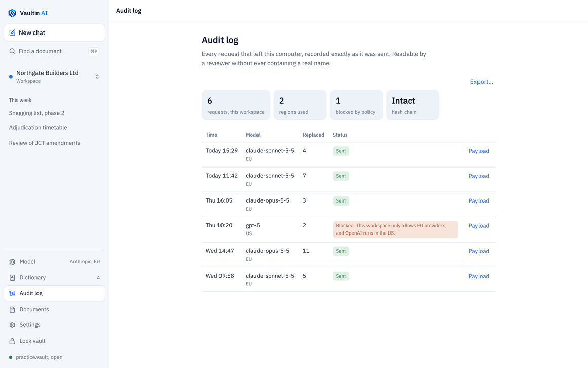Click the '2 regions used' card
Screen dimensions: 588x368
coord(300,105)
